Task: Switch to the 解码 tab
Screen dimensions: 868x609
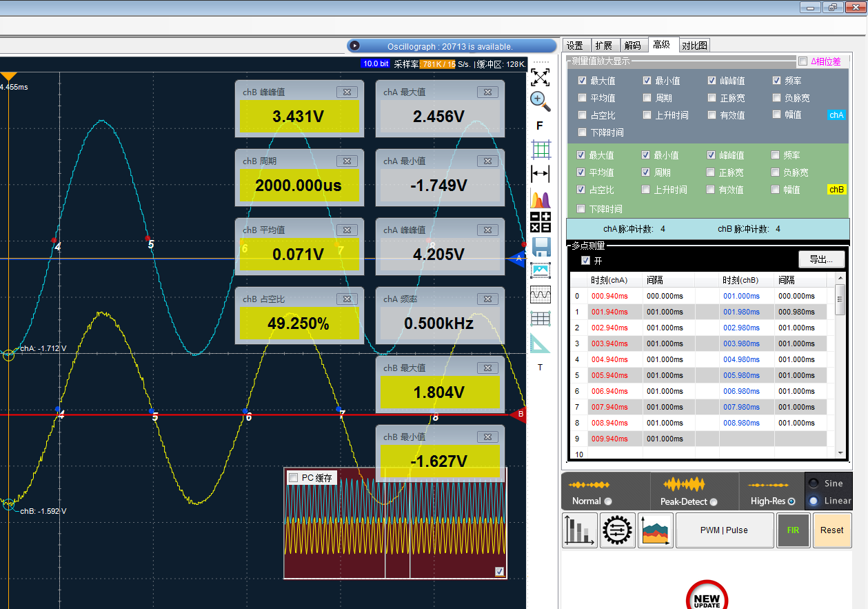Action: point(633,46)
